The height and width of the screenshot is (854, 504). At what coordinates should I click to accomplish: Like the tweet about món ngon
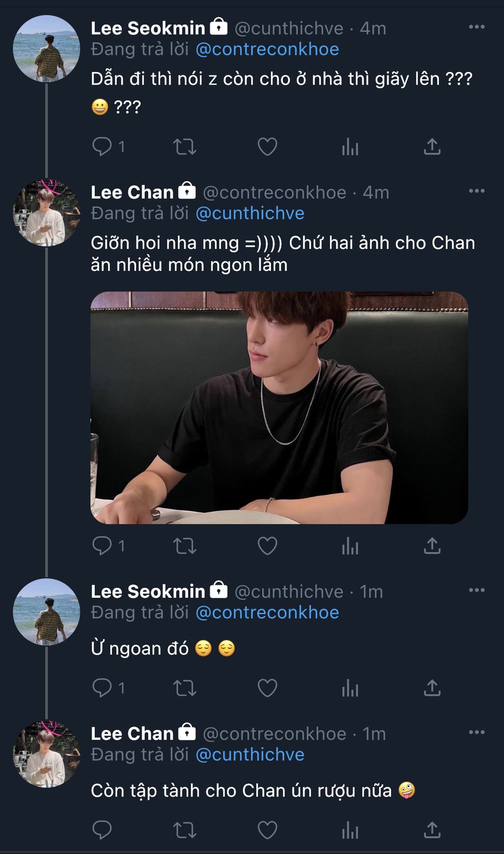click(267, 546)
